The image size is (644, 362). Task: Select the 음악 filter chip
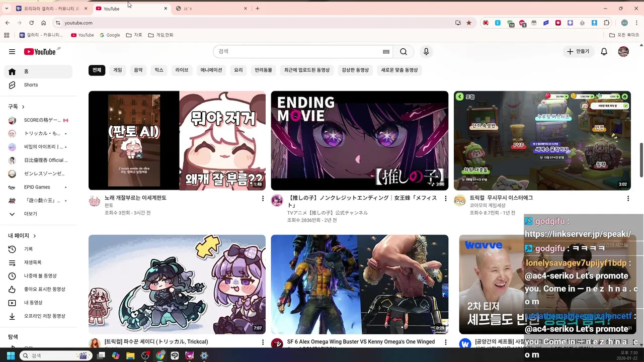138,70
